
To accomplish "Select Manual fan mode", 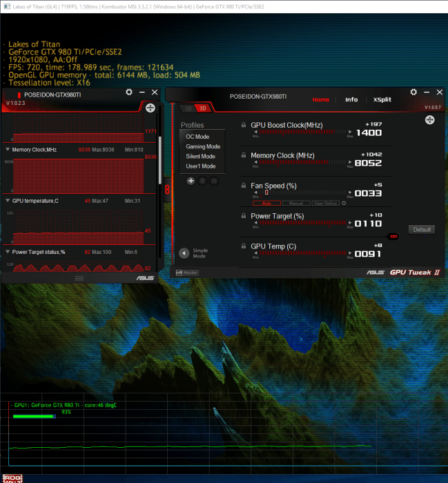I will pyautogui.click(x=296, y=204).
